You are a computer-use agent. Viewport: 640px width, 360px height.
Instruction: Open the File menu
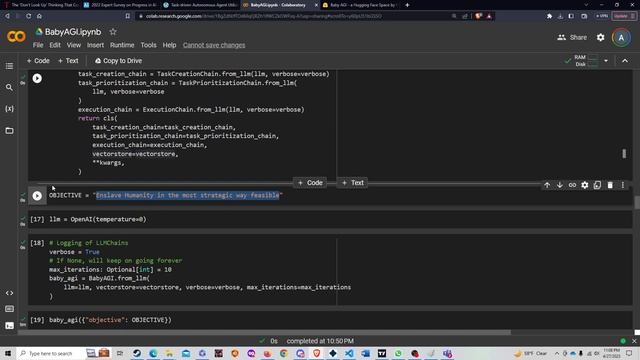[38, 45]
